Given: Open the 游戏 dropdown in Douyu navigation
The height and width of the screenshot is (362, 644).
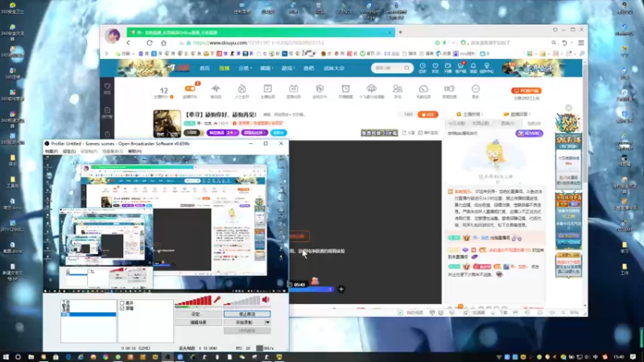Looking at the screenshot, I should (x=288, y=68).
